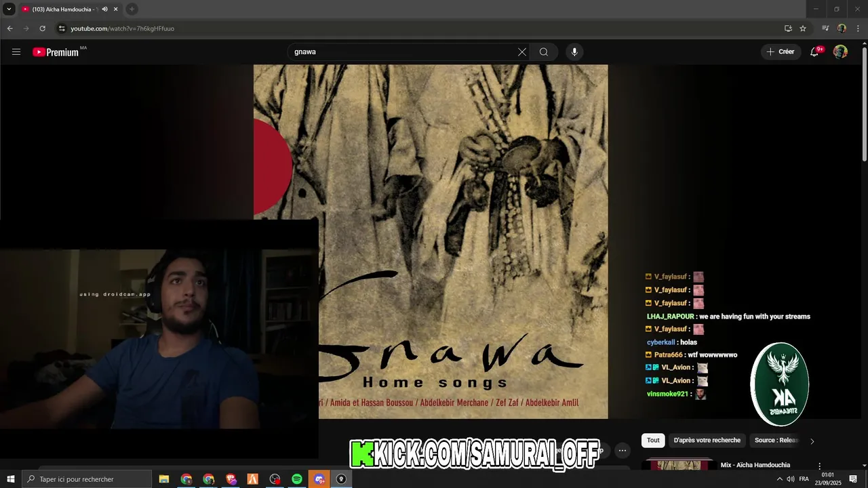Close the Aïcha Hamdouchia tab
This screenshot has height=488, width=868.
coord(116,9)
